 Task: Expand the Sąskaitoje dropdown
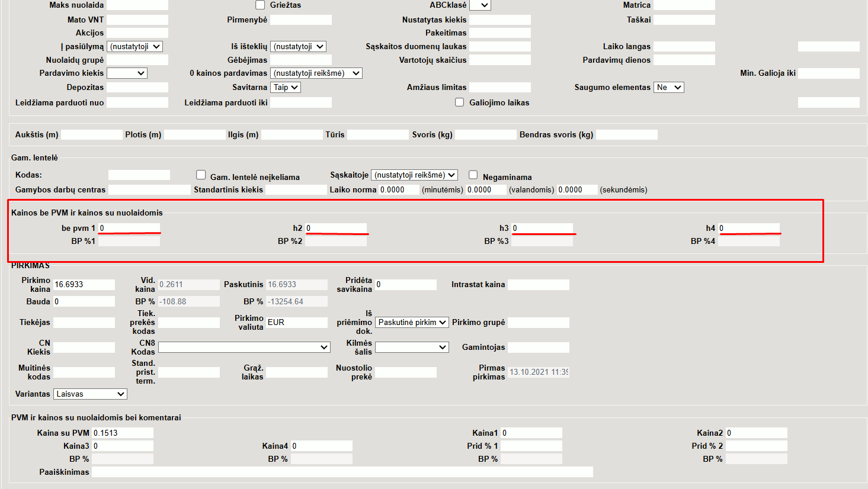tap(414, 175)
